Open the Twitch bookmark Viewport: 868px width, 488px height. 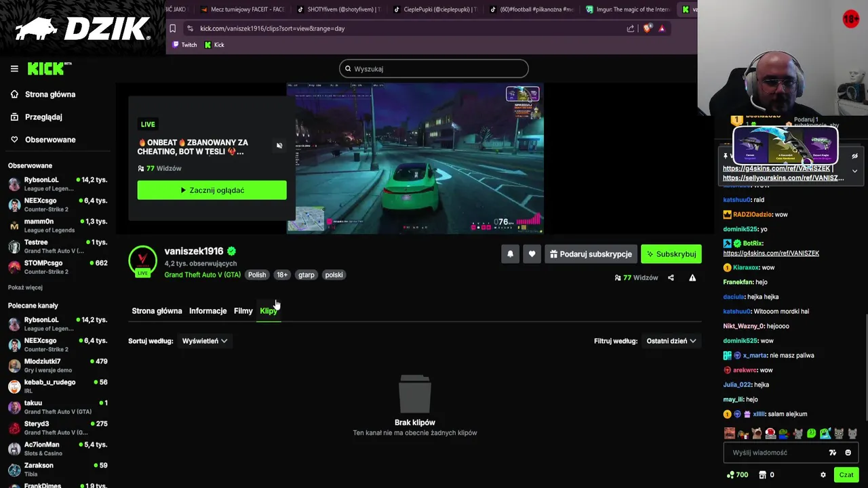click(184, 45)
